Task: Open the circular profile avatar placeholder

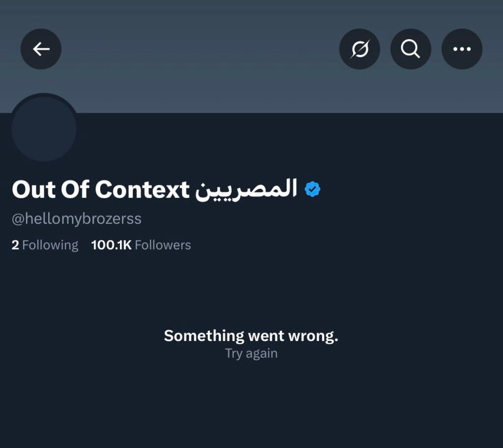Action: click(x=44, y=129)
